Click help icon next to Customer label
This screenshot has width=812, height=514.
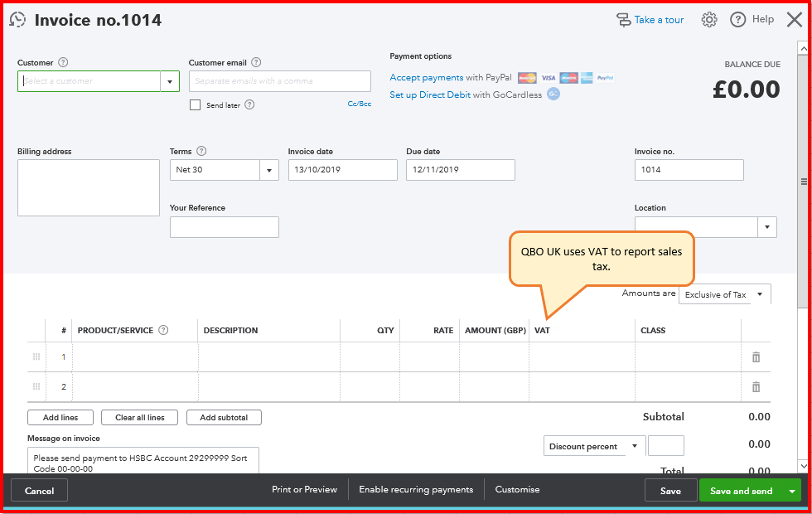[63, 62]
